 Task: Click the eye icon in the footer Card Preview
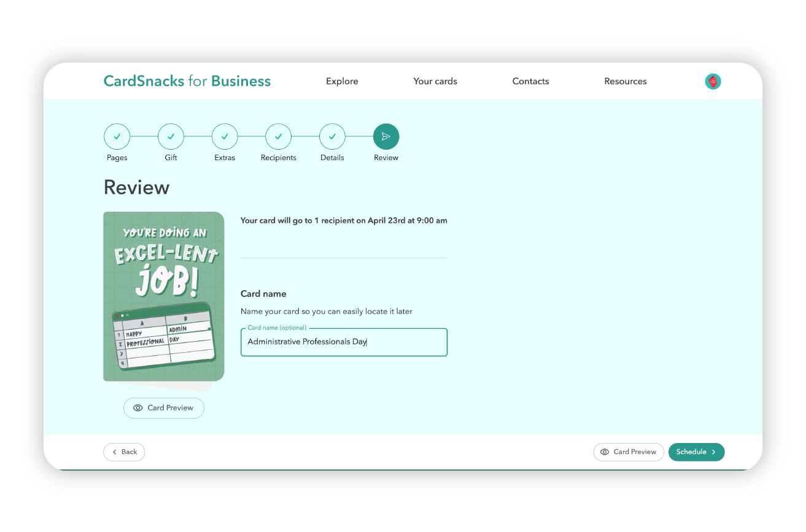(x=605, y=452)
